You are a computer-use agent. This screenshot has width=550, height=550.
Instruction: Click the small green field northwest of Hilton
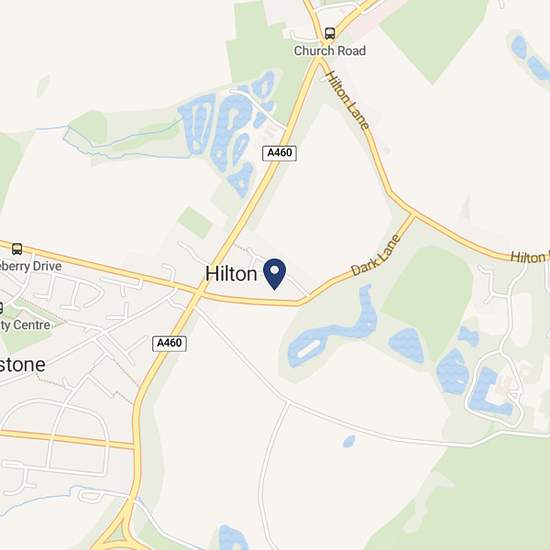(195, 222)
